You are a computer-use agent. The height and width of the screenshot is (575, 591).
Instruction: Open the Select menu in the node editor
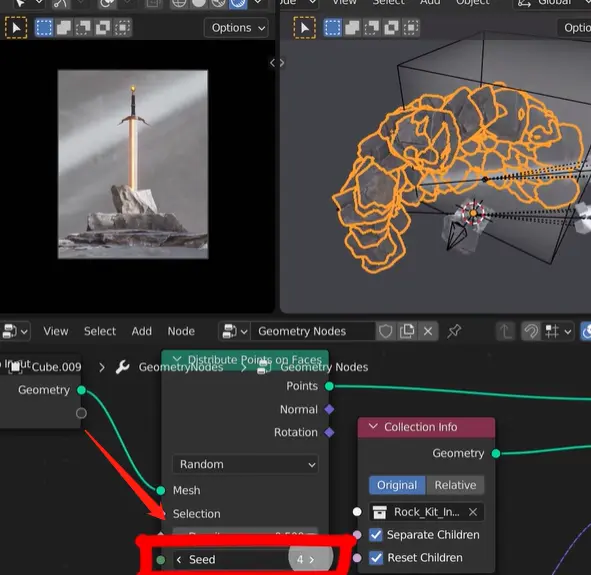click(x=100, y=332)
